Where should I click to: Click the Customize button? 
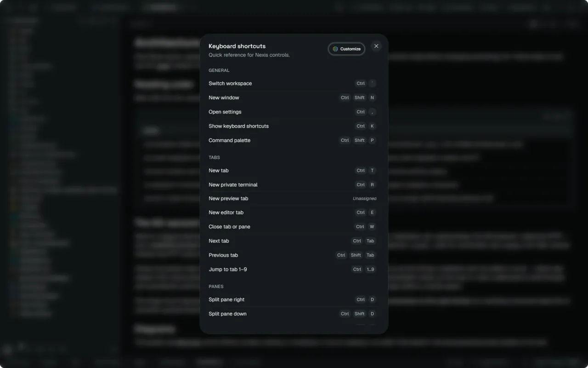(347, 49)
